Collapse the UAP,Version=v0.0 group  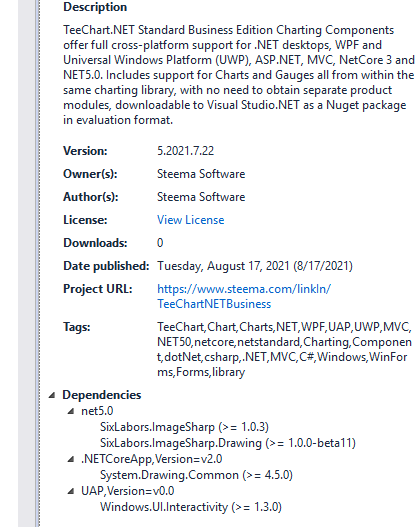[x=71, y=491]
